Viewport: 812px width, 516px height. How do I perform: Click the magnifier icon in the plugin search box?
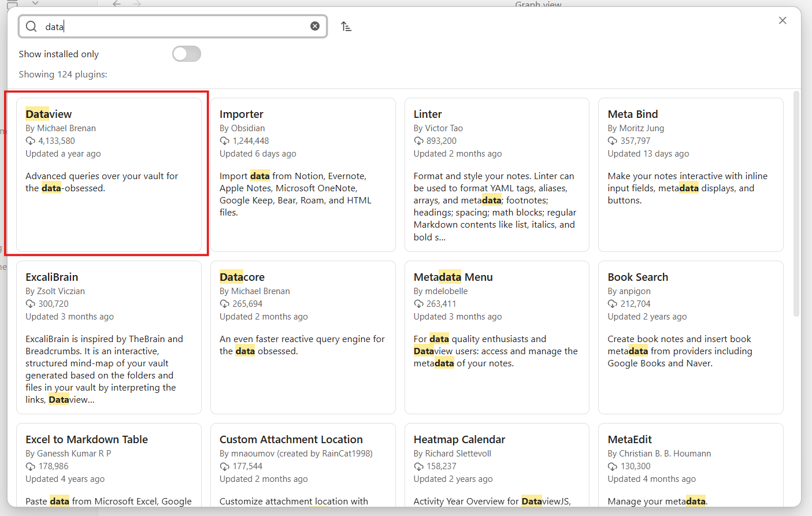point(31,27)
